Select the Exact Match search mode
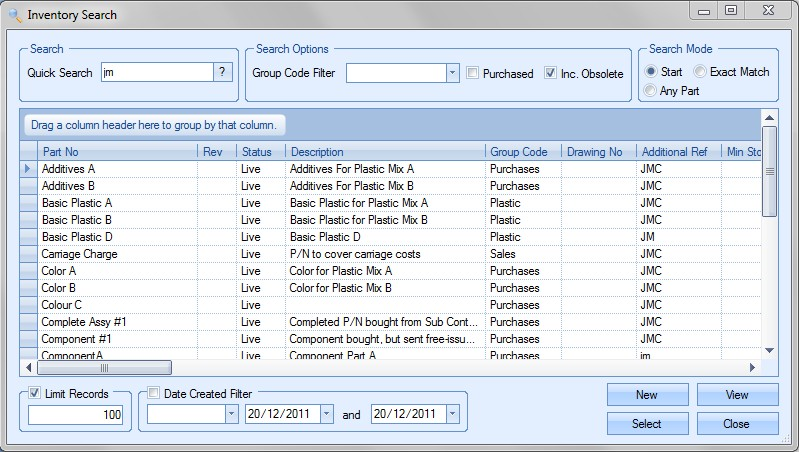This screenshot has height=452, width=799. 701,72
